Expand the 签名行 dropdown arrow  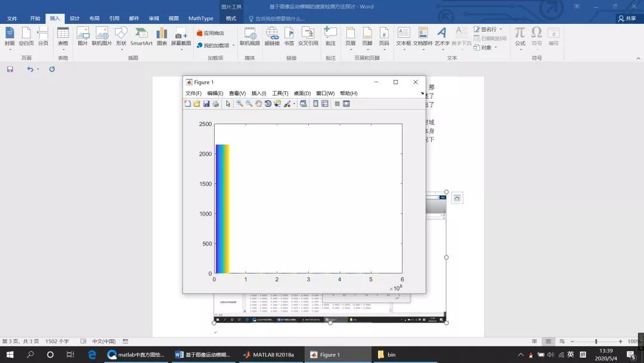[501, 29]
